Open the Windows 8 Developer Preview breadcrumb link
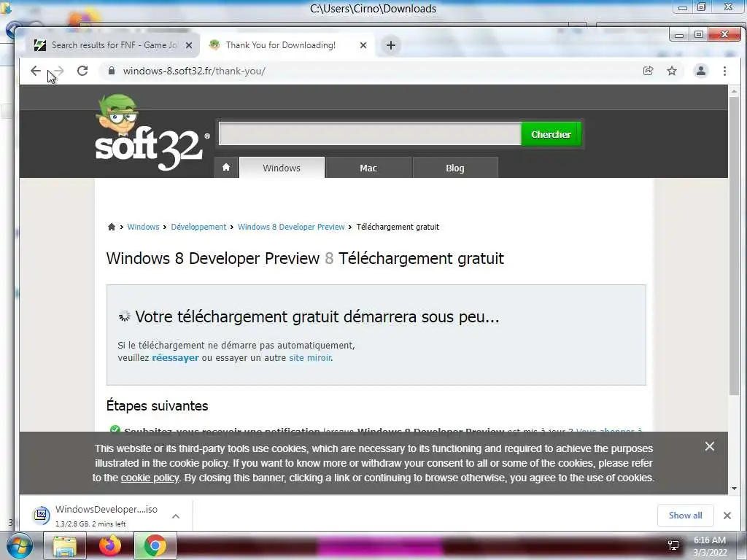Viewport: 747px width, 560px height. (x=291, y=227)
